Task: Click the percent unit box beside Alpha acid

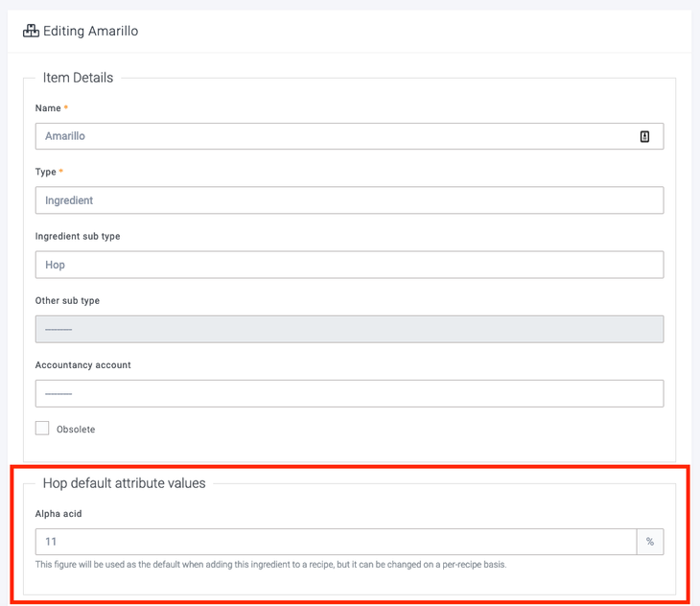Action: click(650, 542)
